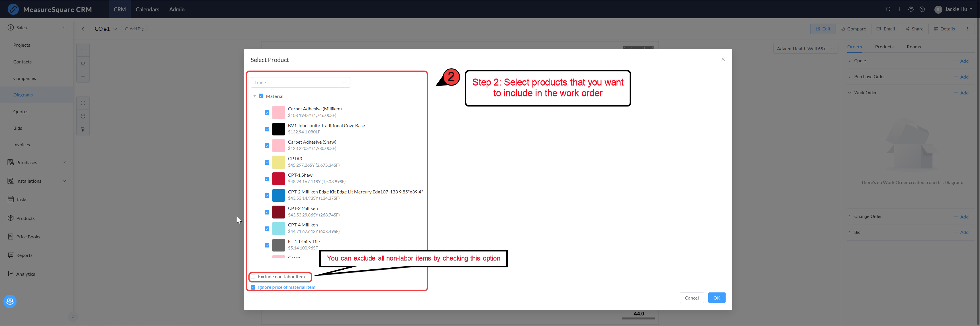Click the search magnifier icon in header
Viewport: 980px width, 326px height.
(x=888, y=9)
